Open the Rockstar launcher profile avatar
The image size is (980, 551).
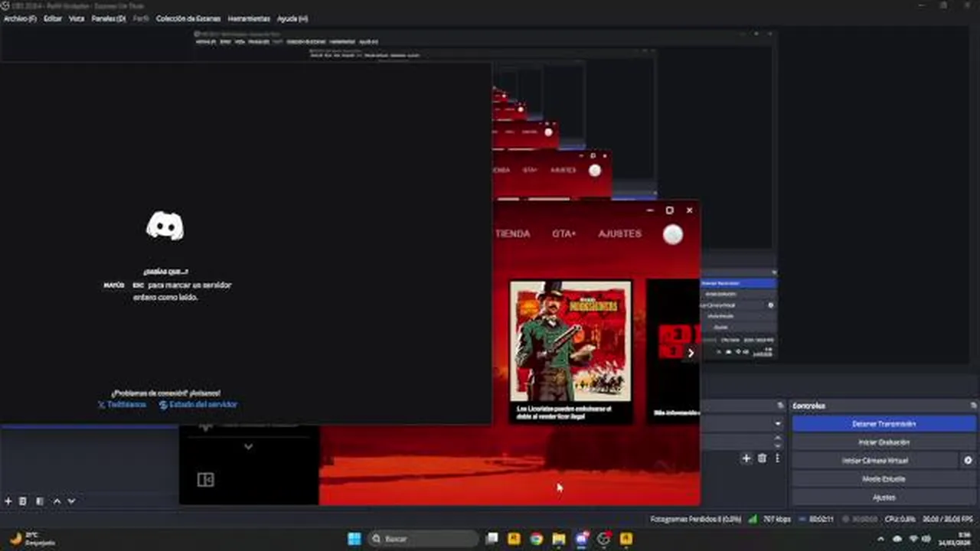coord(673,234)
